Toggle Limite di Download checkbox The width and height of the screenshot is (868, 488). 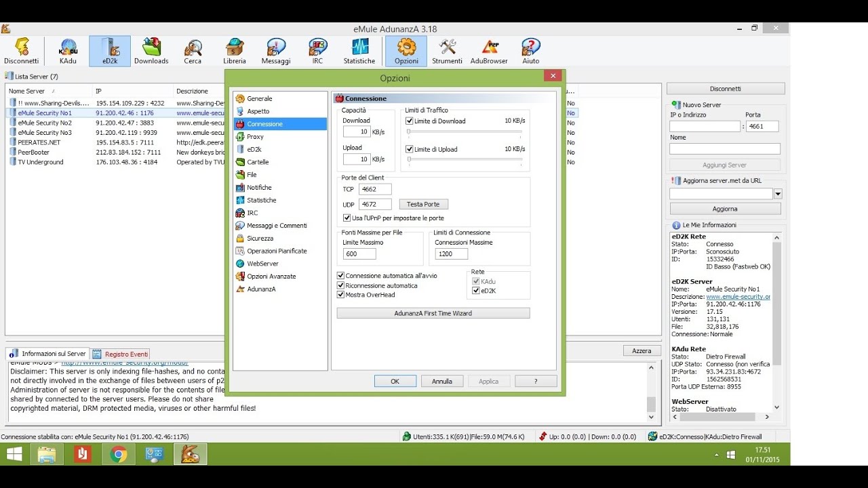410,121
